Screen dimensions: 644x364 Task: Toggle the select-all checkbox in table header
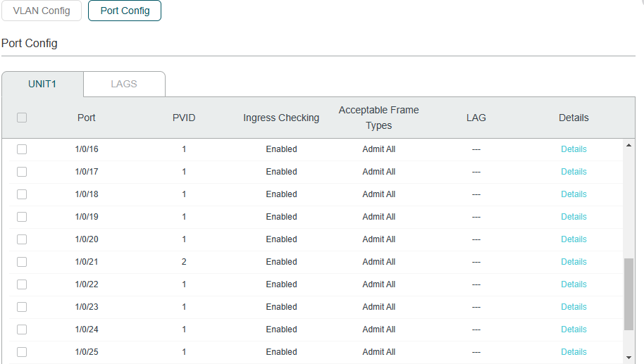coord(22,118)
